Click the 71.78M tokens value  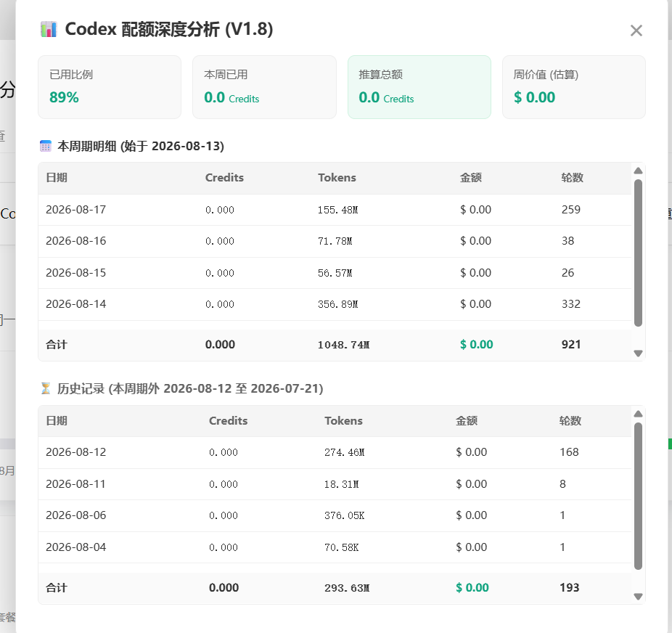(335, 241)
